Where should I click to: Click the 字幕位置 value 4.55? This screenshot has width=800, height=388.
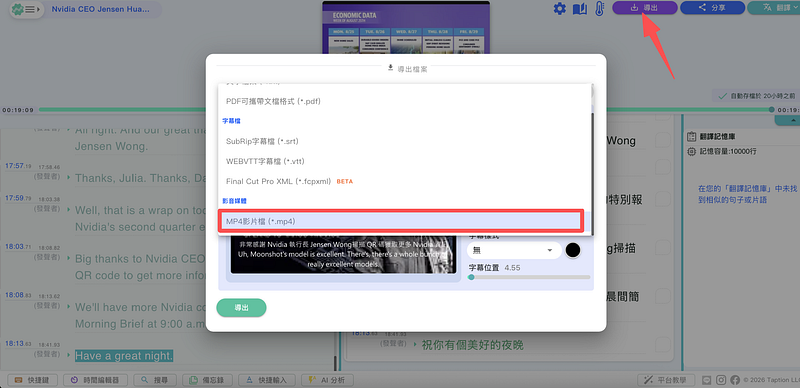pyautogui.click(x=512, y=268)
